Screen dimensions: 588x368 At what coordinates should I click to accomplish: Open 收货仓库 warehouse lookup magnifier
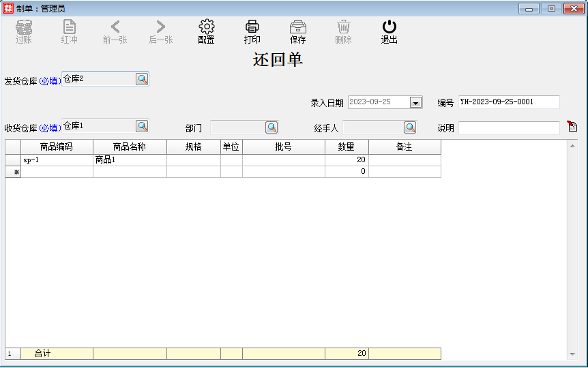coord(142,126)
